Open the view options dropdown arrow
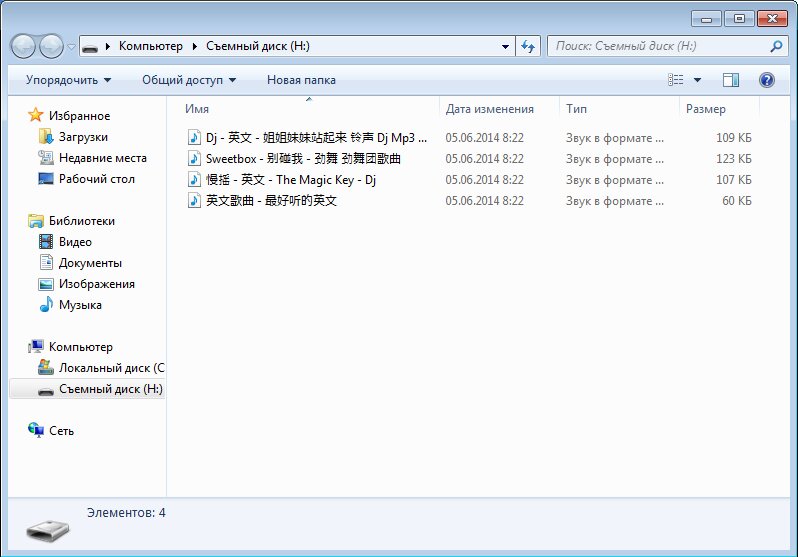798x557 pixels. [x=697, y=80]
